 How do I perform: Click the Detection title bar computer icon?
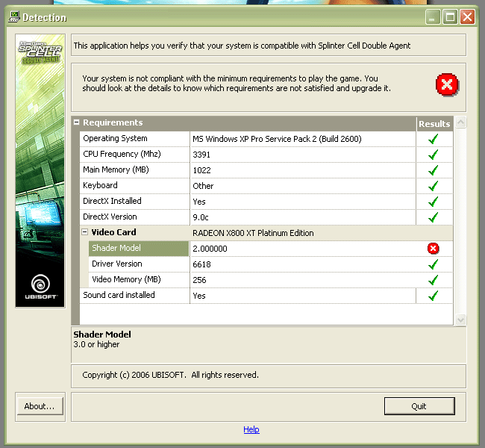(14, 17)
